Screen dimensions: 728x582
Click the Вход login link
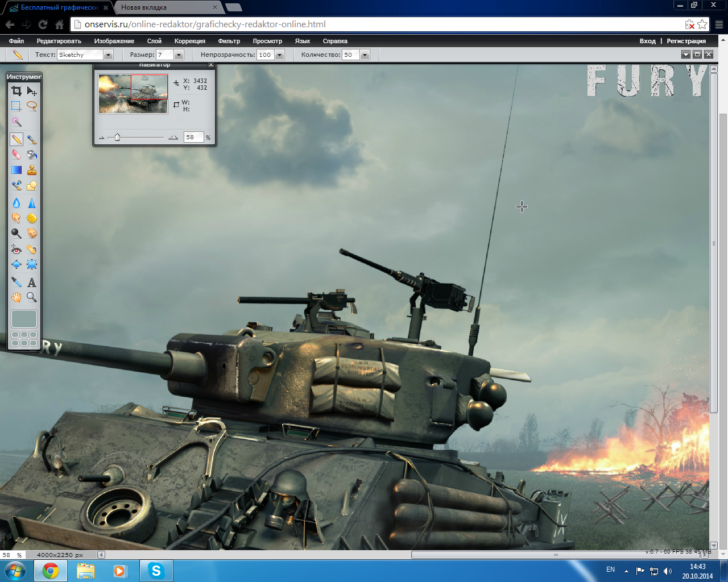coord(647,41)
